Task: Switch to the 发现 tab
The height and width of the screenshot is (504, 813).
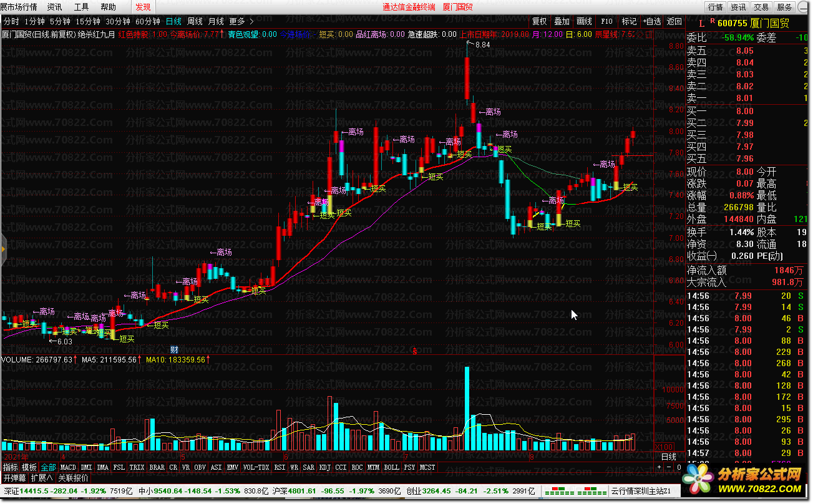Action: 143,7
